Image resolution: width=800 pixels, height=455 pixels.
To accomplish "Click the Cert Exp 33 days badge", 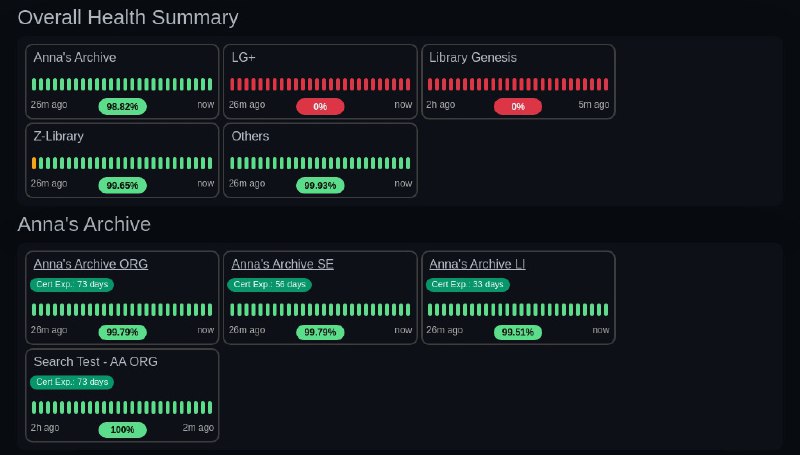I will tap(467, 285).
